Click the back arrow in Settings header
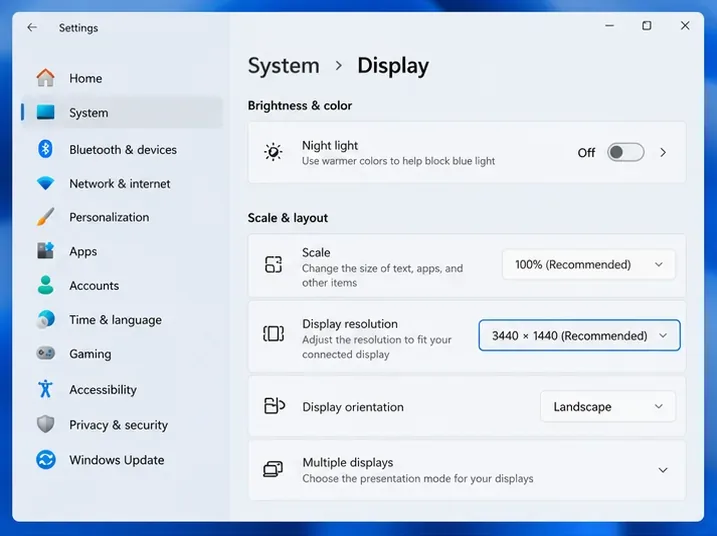 point(32,27)
